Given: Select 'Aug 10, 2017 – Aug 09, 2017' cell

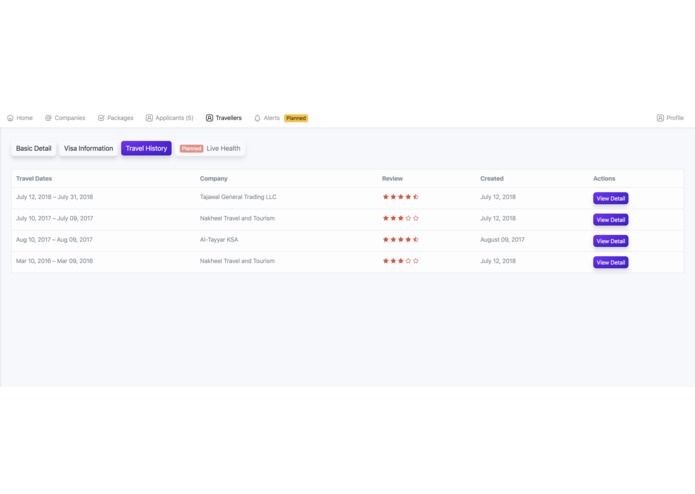Looking at the screenshot, I should (55, 239).
